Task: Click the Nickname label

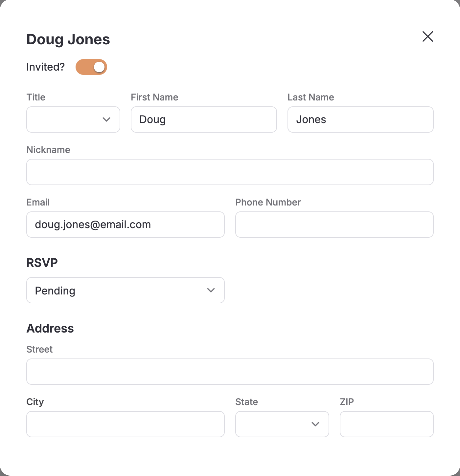Action: coord(48,150)
